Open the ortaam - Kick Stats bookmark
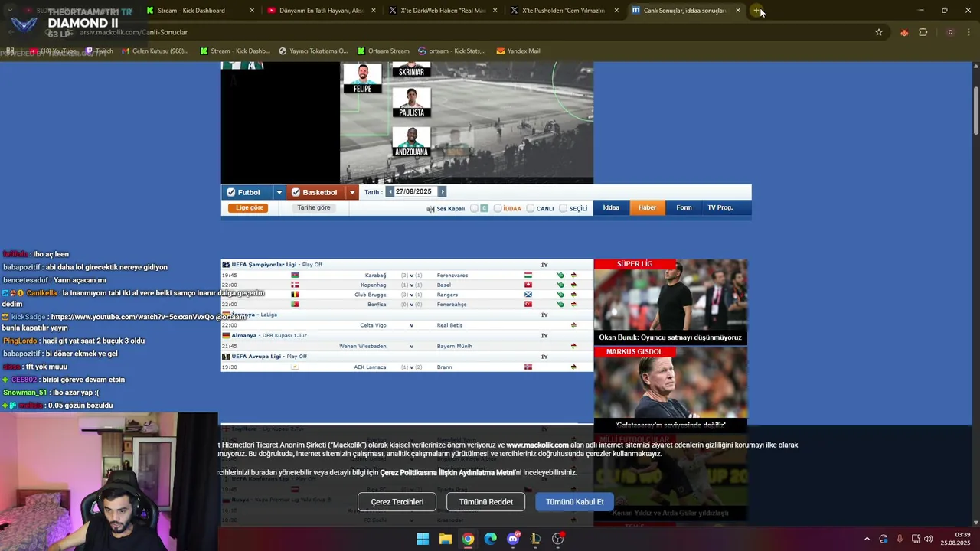Viewport: 980px width, 551px height. (x=452, y=51)
